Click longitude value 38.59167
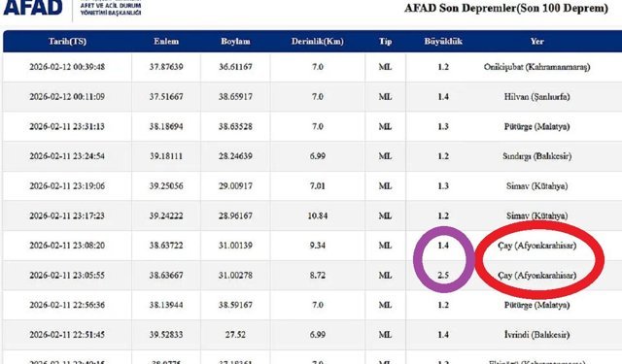The height and width of the screenshot is (364, 622). pyautogui.click(x=235, y=305)
